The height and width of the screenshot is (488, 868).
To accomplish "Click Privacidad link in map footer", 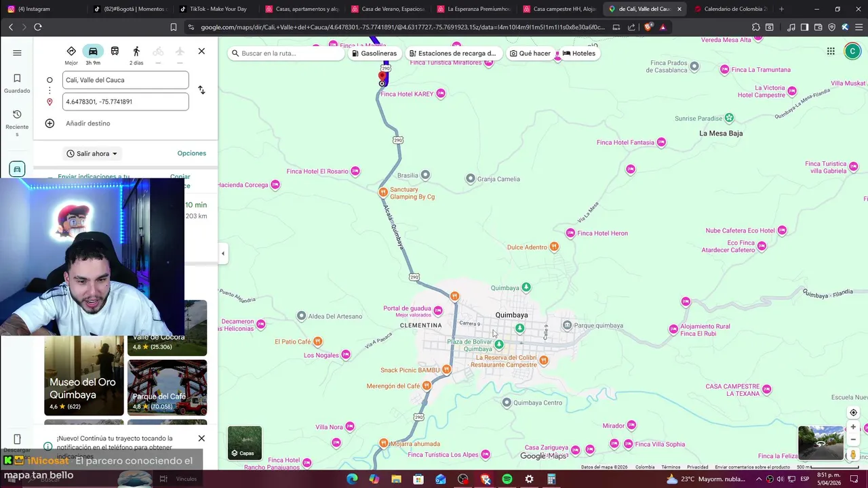I will pyautogui.click(x=697, y=467).
